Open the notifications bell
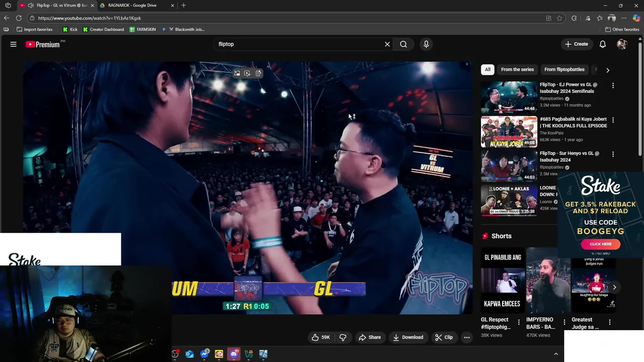The height and width of the screenshot is (362, 644). (603, 44)
